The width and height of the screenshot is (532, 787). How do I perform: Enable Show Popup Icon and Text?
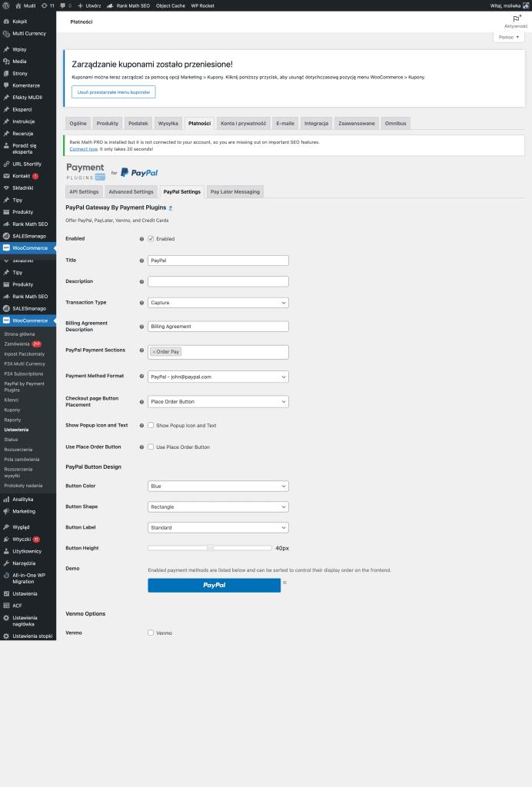pyautogui.click(x=151, y=426)
